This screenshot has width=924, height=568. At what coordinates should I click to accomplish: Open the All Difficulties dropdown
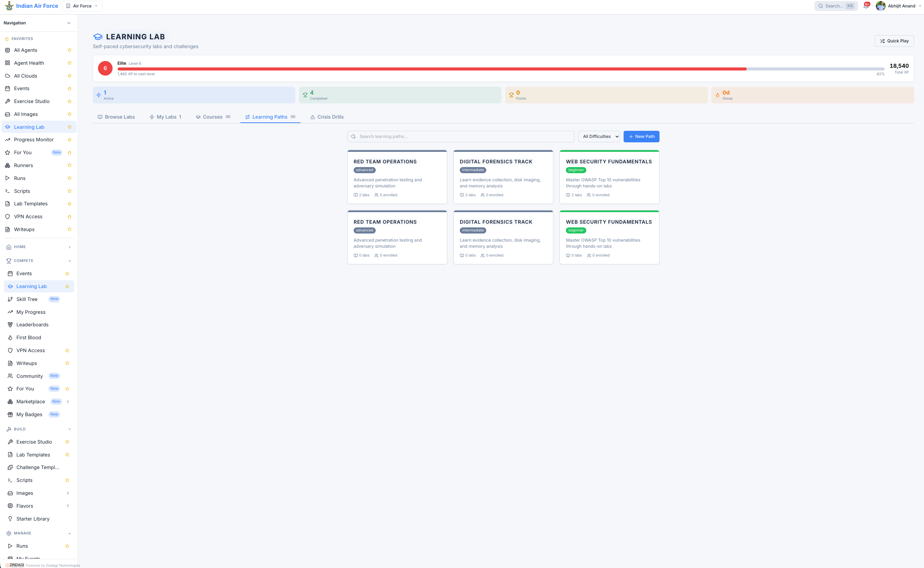599,136
